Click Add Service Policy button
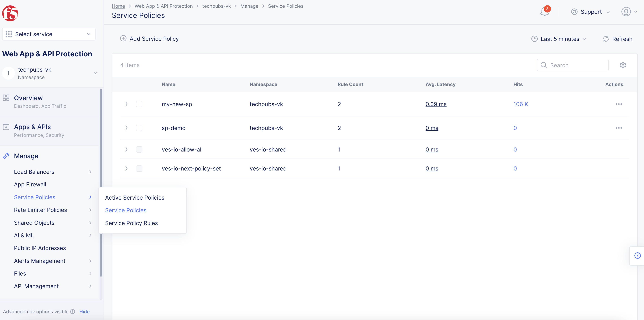This screenshot has width=644, height=320. pyautogui.click(x=150, y=39)
